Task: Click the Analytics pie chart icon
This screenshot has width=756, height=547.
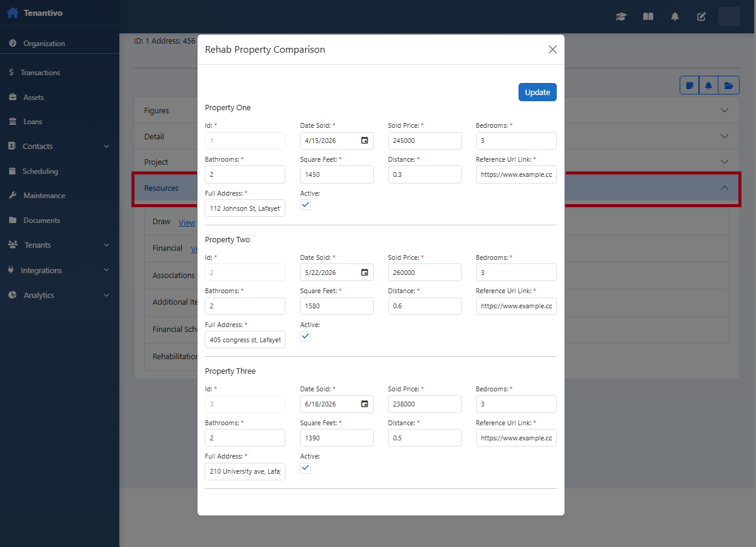Action: point(12,296)
